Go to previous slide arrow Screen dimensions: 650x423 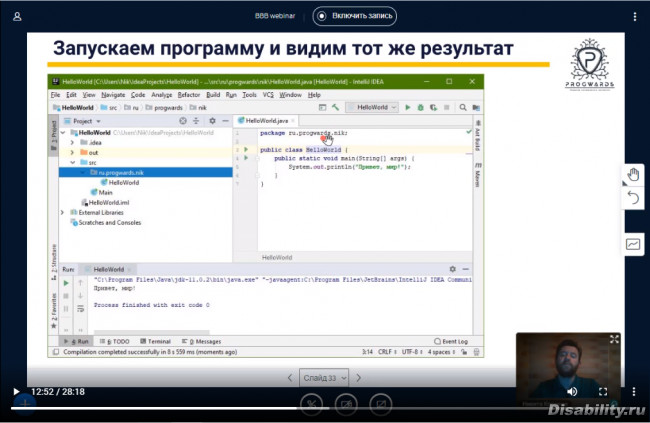coord(290,378)
